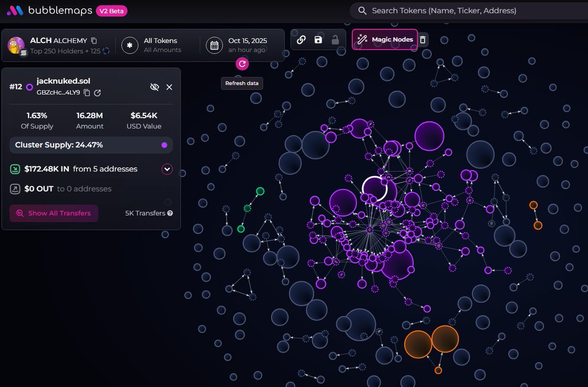Focus the Search Tokens input field
Image resolution: width=588 pixels, height=387 pixels.
click(x=468, y=11)
